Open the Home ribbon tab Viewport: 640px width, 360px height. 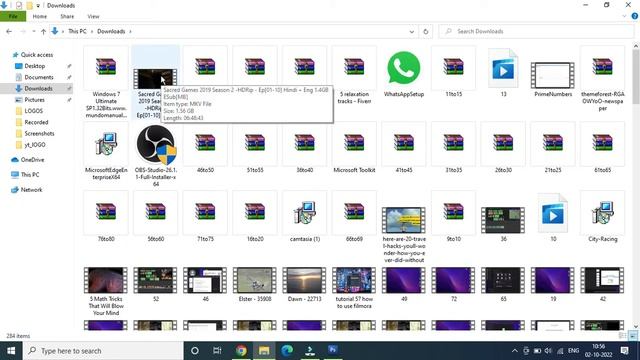click(x=40, y=16)
